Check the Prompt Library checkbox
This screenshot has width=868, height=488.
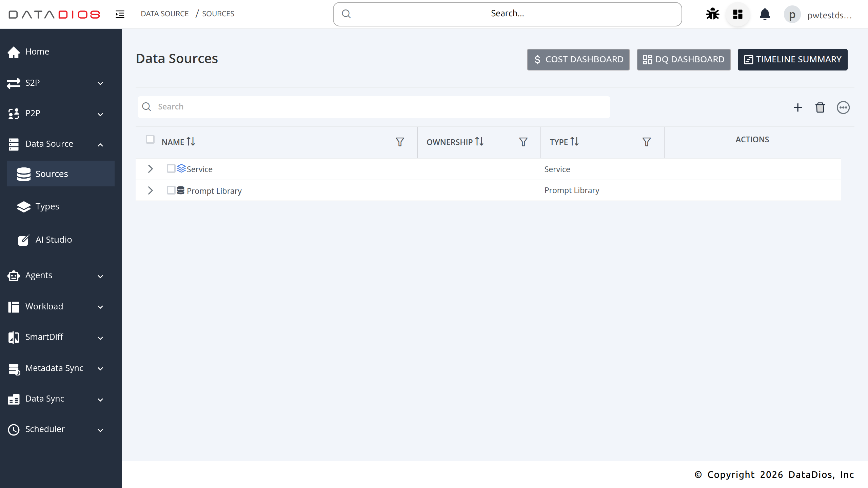click(171, 190)
